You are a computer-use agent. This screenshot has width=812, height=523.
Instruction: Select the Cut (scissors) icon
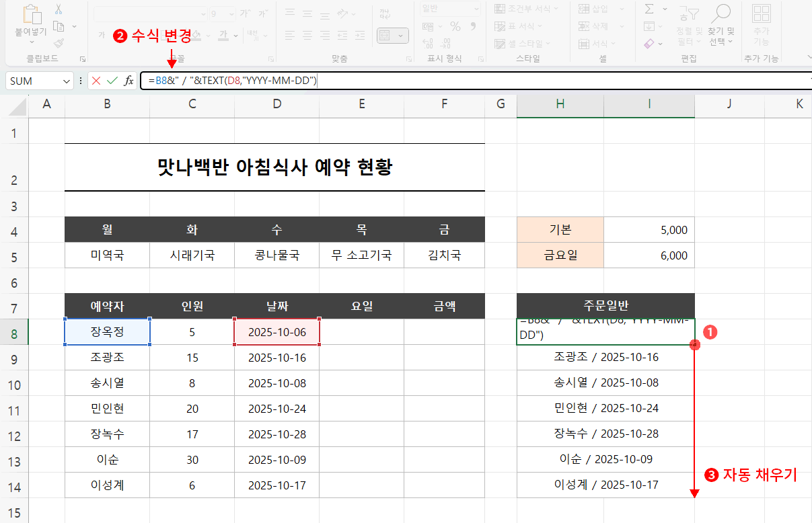(x=59, y=9)
